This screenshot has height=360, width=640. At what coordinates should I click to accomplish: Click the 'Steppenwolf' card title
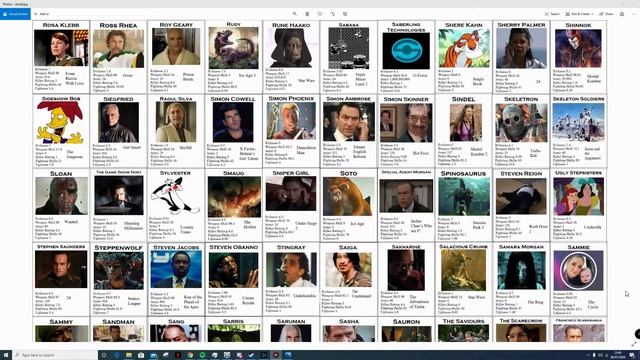click(118, 248)
